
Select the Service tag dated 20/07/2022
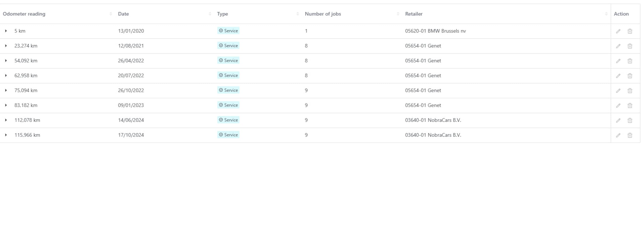[x=228, y=75]
